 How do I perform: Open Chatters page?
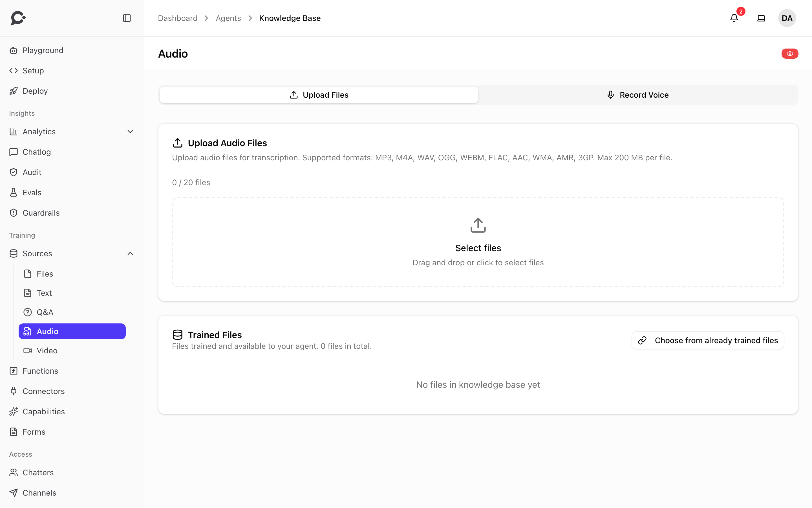tap(72, 472)
